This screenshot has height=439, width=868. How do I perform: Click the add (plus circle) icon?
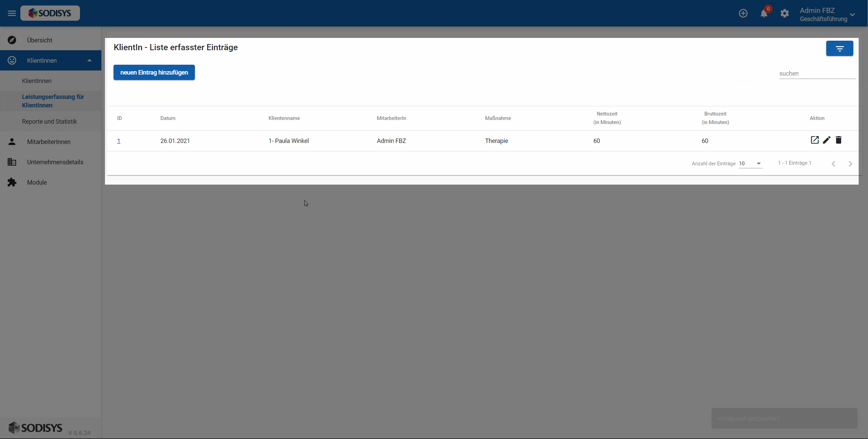pos(743,13)
